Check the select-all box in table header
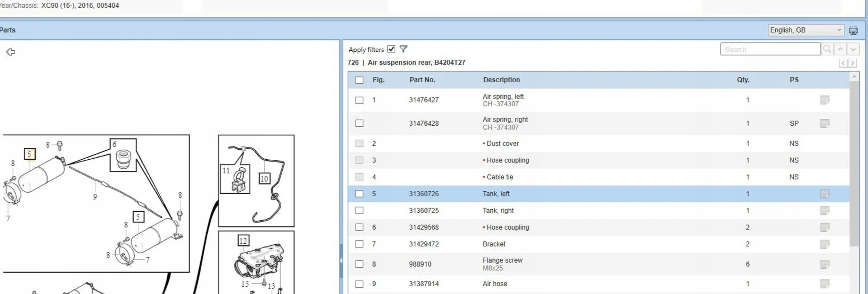This screenshot has height=294, width=868. coord(359,80)
